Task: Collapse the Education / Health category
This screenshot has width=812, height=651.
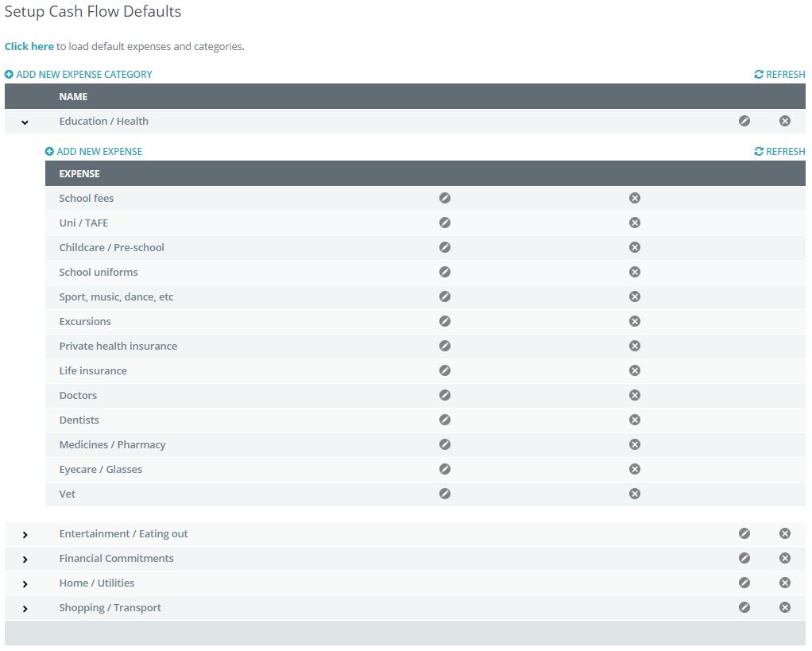Action: click(25, 122)
